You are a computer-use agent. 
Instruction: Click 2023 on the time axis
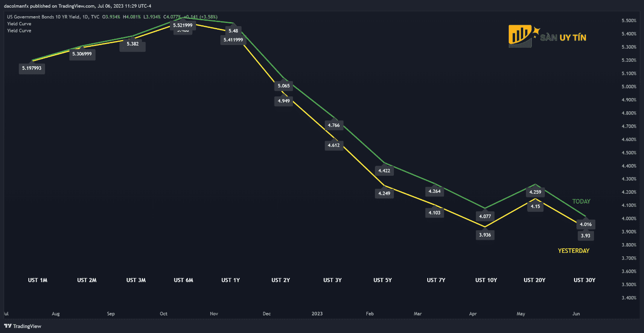pyautogui.click(x=317, y=314)
